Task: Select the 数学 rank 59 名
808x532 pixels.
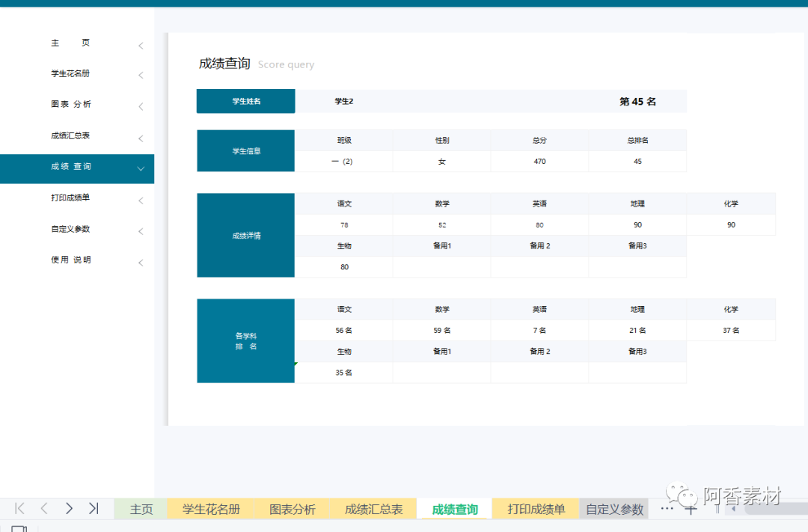Action: click(x=441, y=330)
